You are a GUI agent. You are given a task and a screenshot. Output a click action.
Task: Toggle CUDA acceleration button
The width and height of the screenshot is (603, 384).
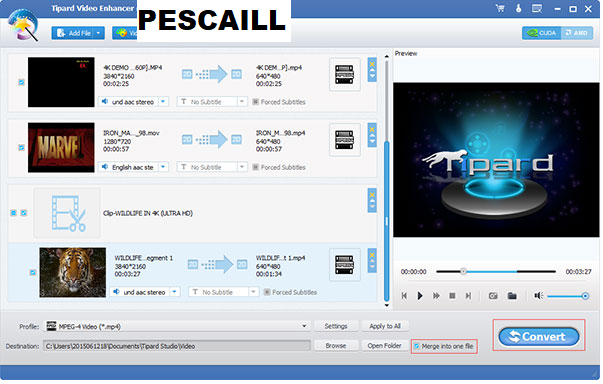tap(542, 33)
